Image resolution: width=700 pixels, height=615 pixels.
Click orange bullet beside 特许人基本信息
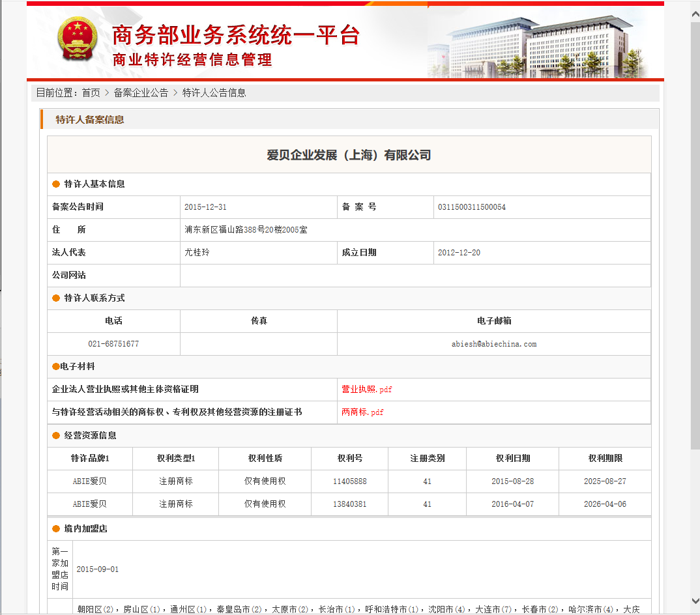coord(56,184)
